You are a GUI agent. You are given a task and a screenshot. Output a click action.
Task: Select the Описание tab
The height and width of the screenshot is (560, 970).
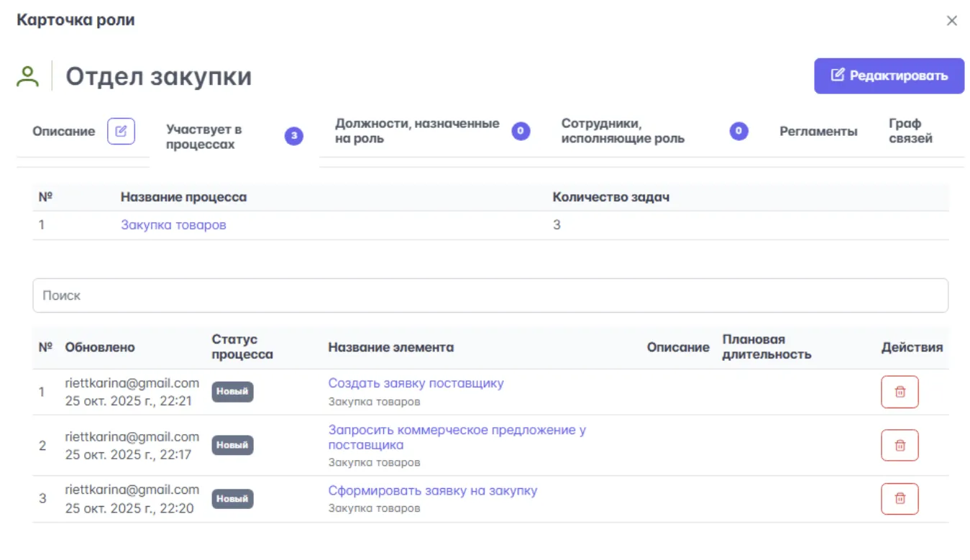63,131
